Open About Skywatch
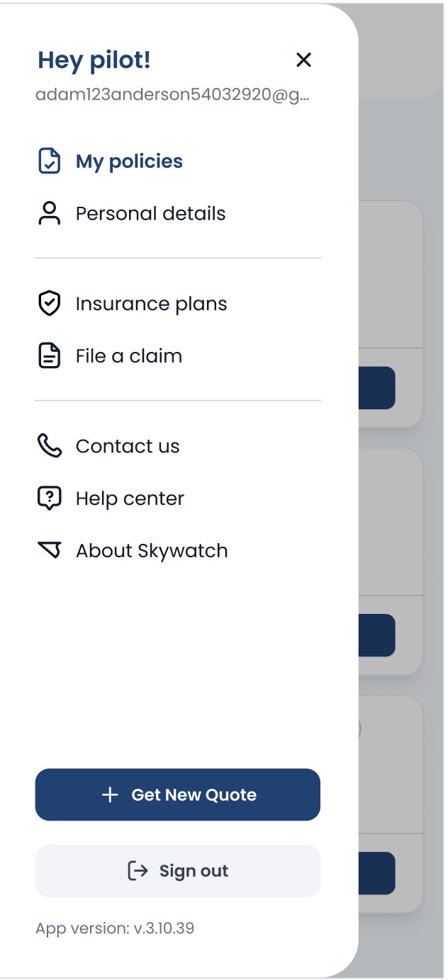Image resolution: width=448 pixels, height=980 pixels. pyautogui.click(x=152, y=551)
